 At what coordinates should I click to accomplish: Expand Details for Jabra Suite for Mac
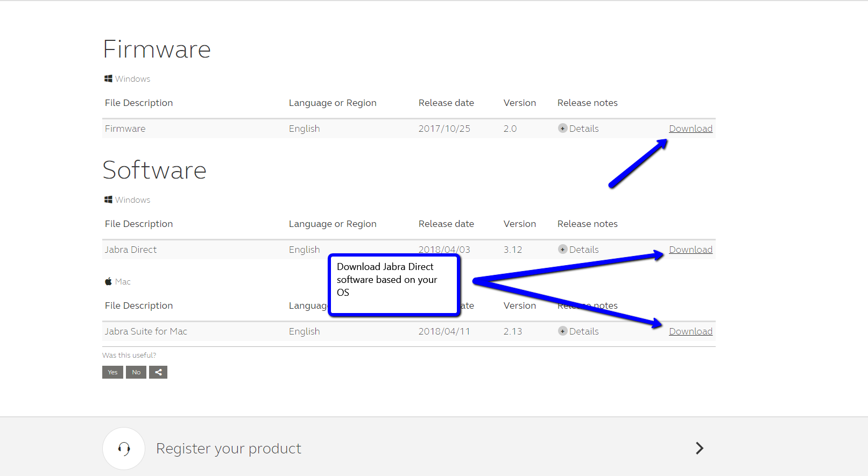click(x=578, y=331)
